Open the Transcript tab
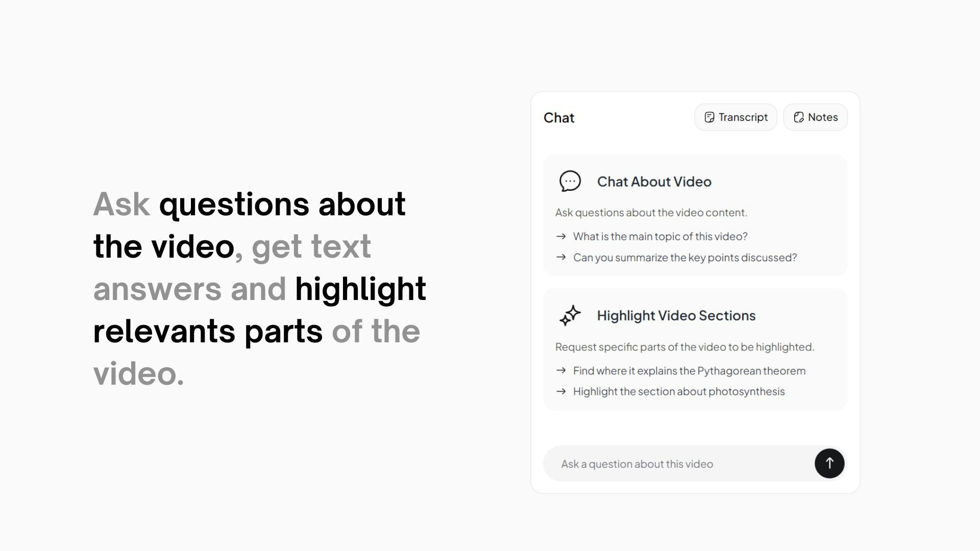 click(736, 117)
